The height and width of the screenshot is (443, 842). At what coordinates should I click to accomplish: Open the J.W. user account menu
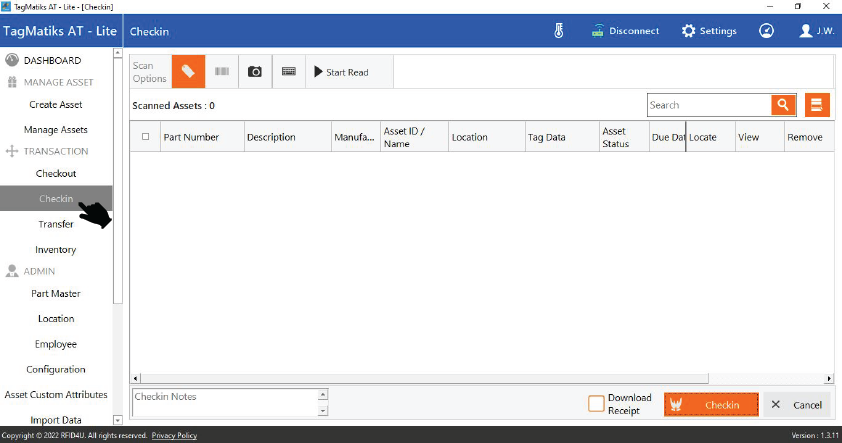point(816,31)
